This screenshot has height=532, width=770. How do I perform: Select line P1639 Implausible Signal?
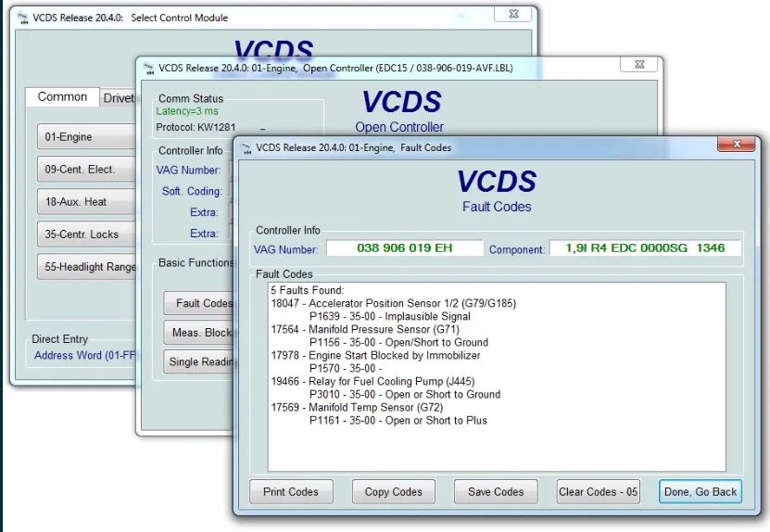pos(390,316)
